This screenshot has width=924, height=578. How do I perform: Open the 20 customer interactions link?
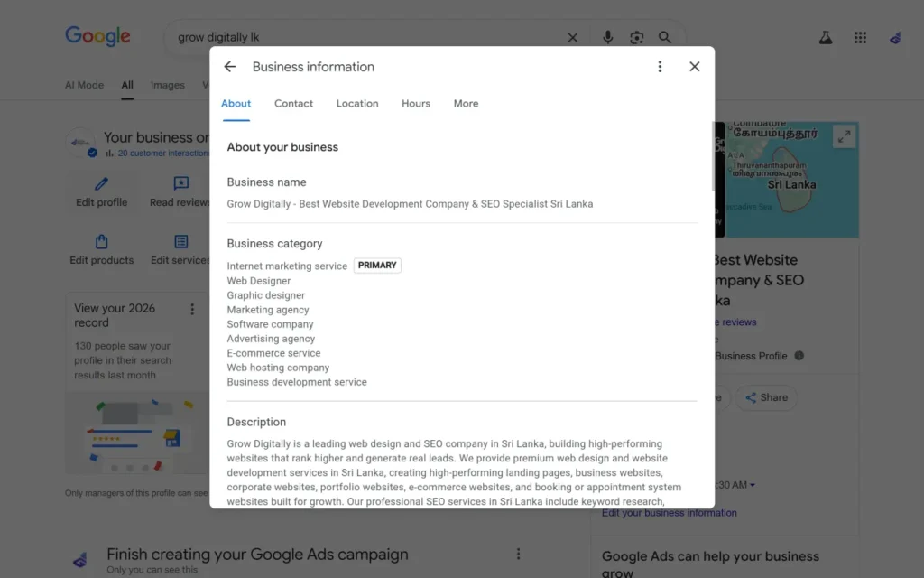pyautogui.click(x=163, y=154)
